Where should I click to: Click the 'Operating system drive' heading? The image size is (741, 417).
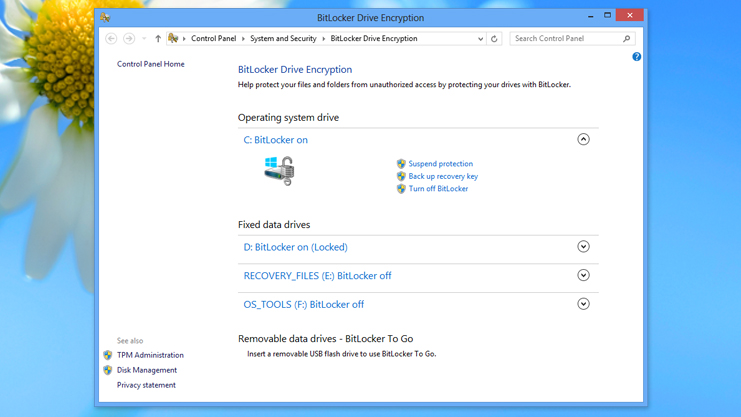pyautogui.click(x=288, y=118)
